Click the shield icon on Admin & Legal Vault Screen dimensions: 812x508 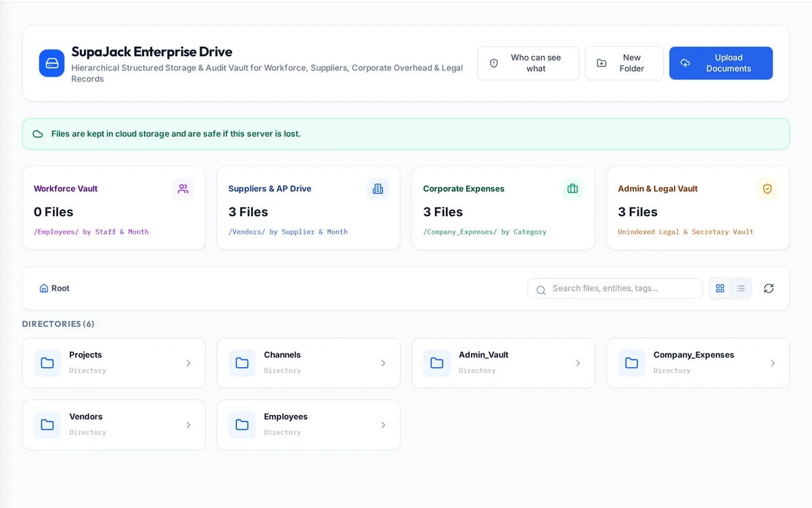coord(767,189)
